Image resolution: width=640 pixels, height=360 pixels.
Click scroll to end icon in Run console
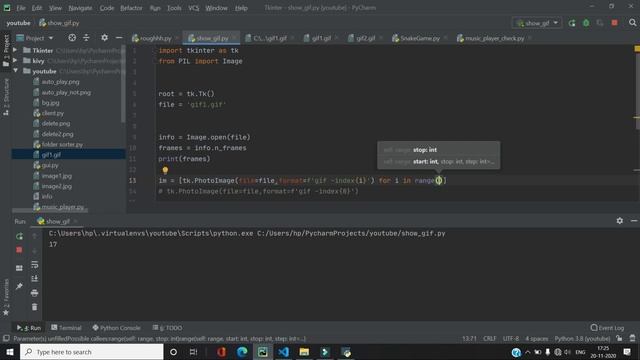pyautogui.click(x=35, y=278)
